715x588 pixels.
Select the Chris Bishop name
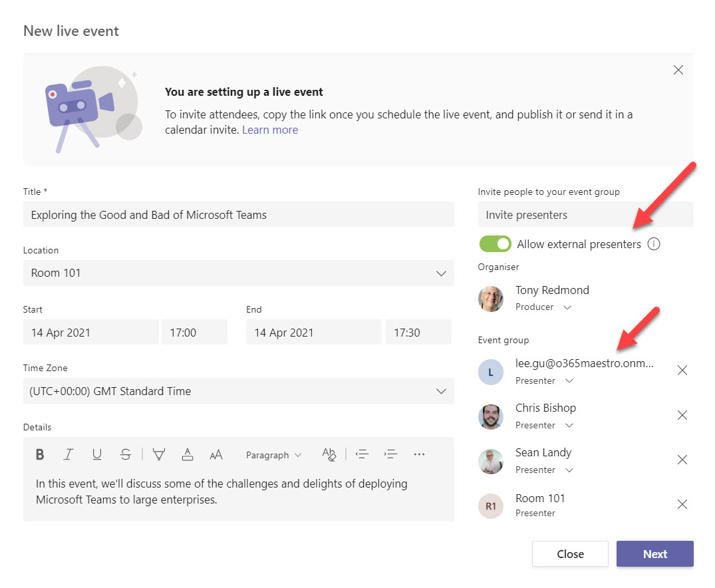(545, 408)
